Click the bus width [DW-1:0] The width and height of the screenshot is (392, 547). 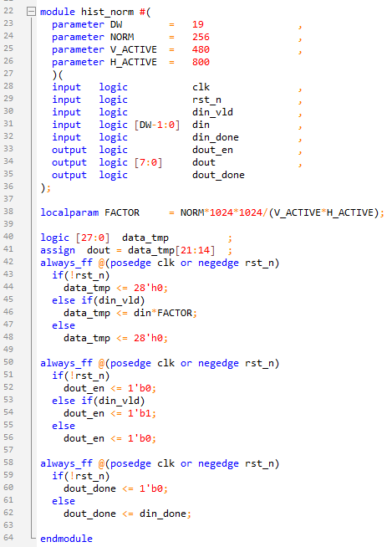tap(157, 125)
